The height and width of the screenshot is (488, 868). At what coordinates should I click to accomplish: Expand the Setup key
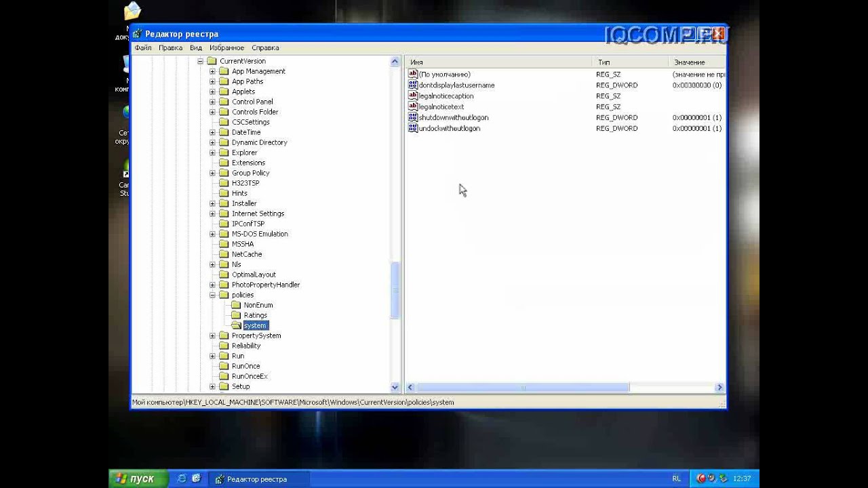(x=212, y=386)
